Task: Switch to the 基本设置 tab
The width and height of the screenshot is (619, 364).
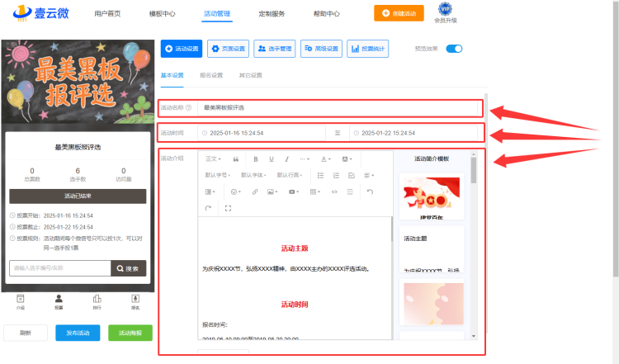Action: [x=172, y=75]
